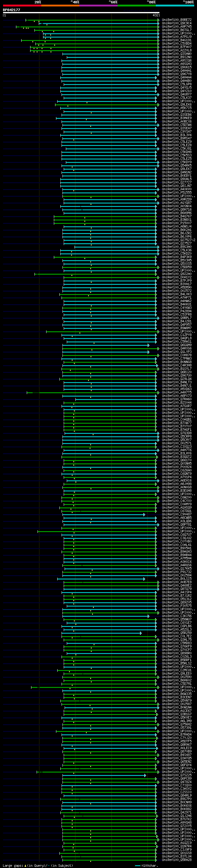Select the UniRef100_Q3SAW0 entry
The height and width of the screenshot is (868, 197).
click(x=176, y=54)
